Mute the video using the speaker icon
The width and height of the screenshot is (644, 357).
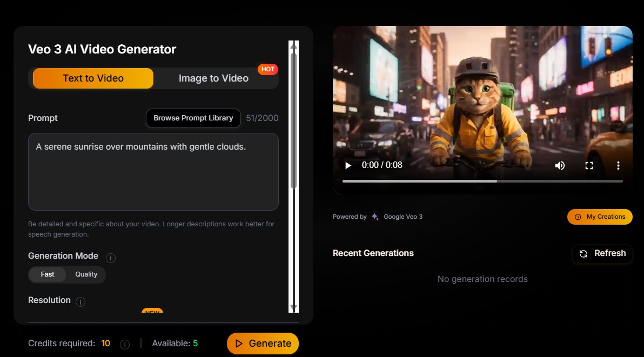[x=560, y=165]
